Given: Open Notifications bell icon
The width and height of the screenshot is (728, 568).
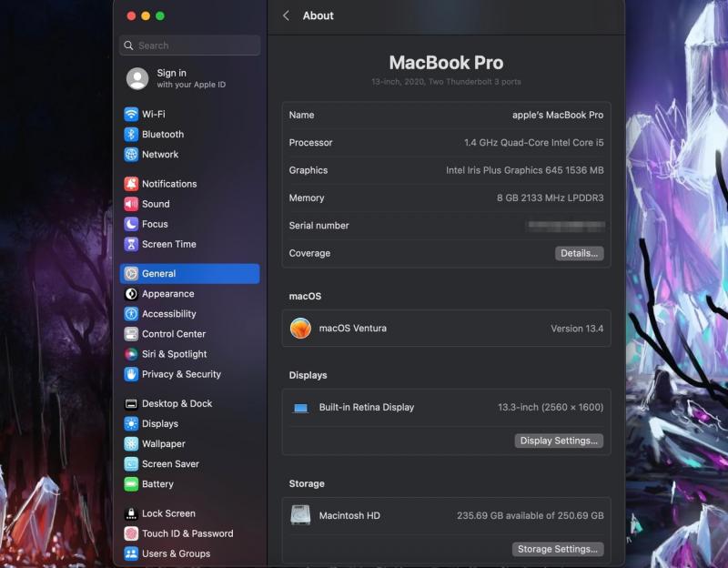Looking at the screenshot, I should pos(131,184).
